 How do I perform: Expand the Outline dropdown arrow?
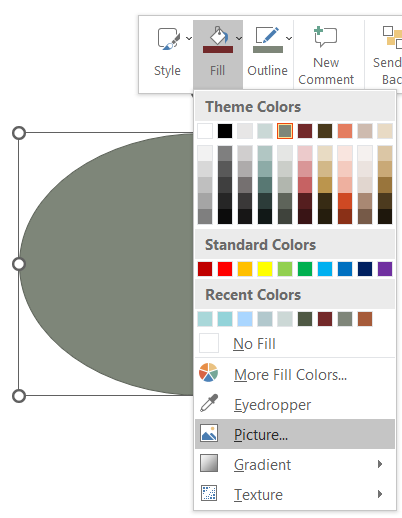pyautogui.click(x=289, y=39)
